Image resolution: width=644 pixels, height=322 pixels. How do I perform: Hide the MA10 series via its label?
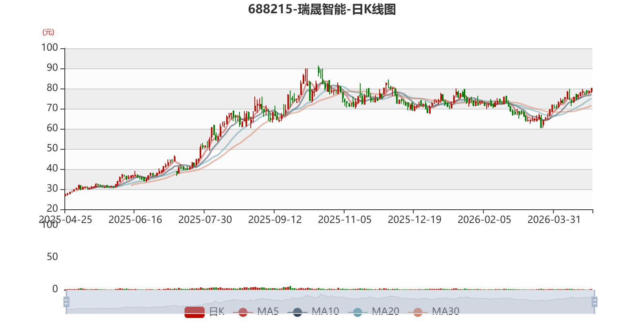coord(325,312)
